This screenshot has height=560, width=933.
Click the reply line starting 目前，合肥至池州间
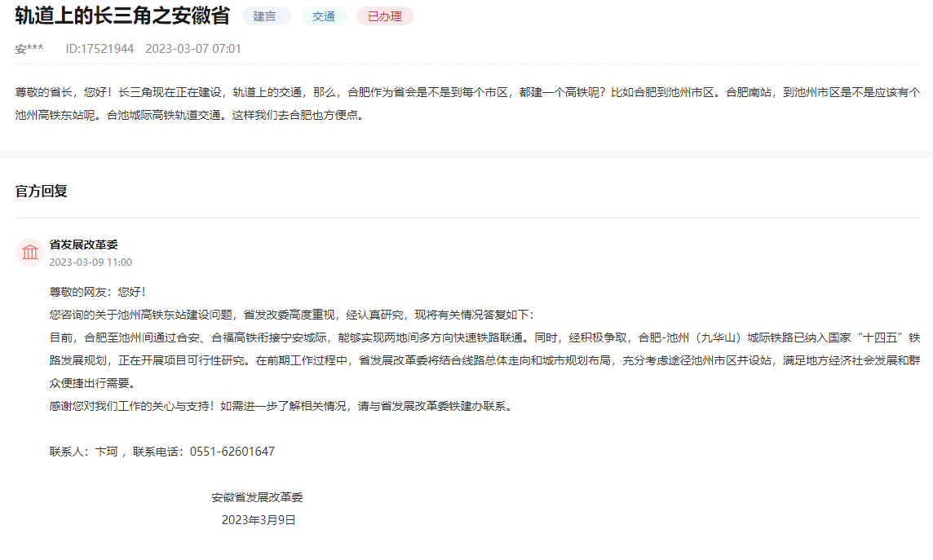point(485,337)
